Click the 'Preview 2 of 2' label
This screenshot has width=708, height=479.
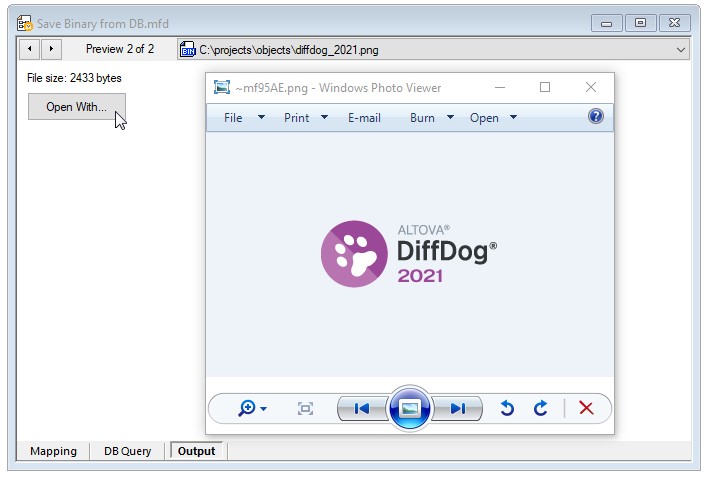tap(120, 49)
